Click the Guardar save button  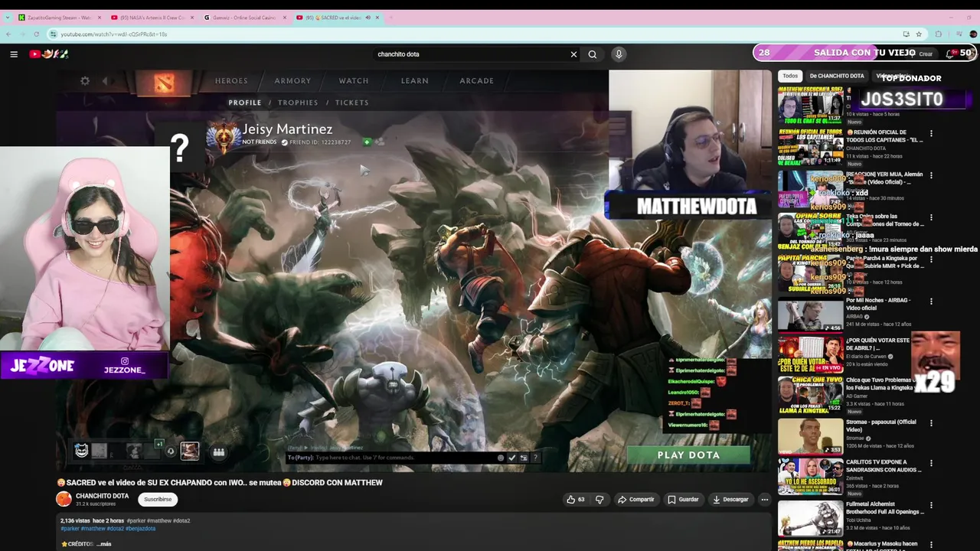coord(683,500)
